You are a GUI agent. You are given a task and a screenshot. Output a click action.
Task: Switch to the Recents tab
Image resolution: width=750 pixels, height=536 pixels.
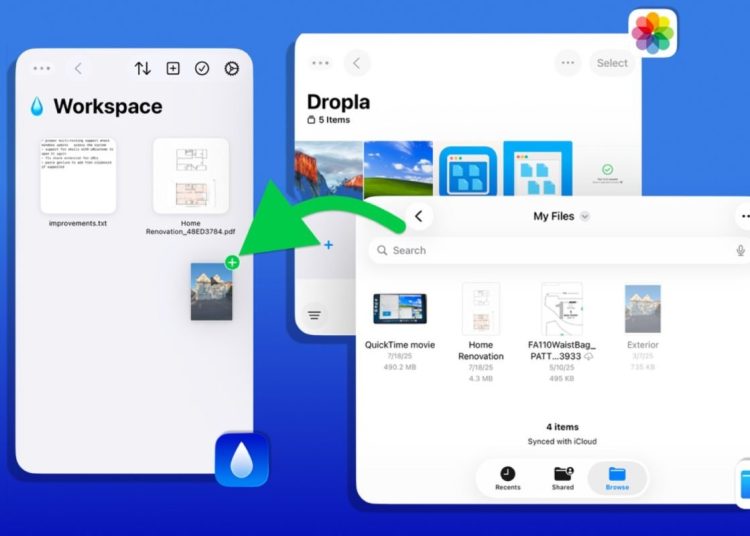(x=508, y=478)
